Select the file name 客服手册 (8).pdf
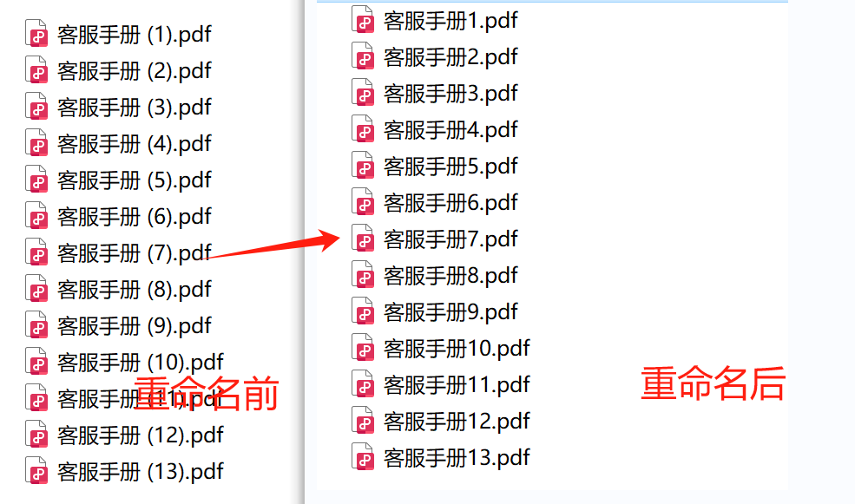This screenshot has height=504, width=855. 135,290
